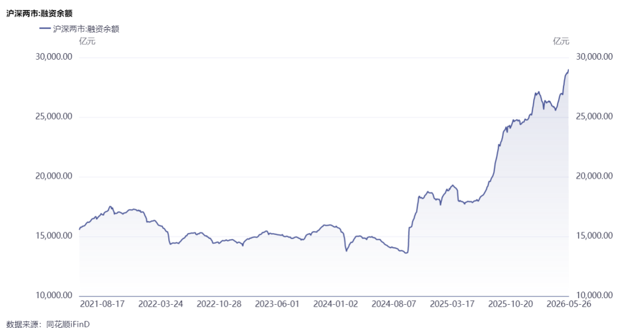Click the right axis unit label 亿元

click(x=561, y=41)
